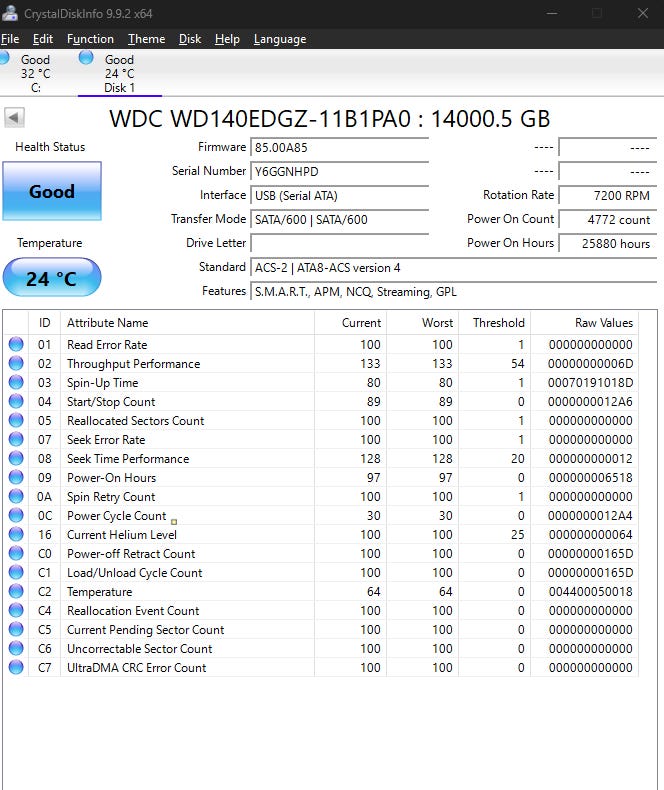
Task: Click the Interface field USB (Serial ATA)
Action: click(x=340, y=195)
